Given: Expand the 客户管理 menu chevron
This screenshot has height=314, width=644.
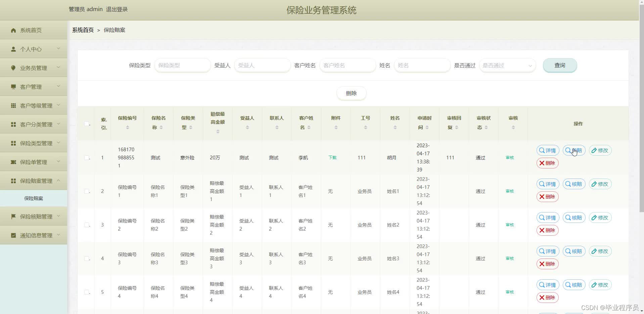Looking at the screenshot, I should coord(58,86).
